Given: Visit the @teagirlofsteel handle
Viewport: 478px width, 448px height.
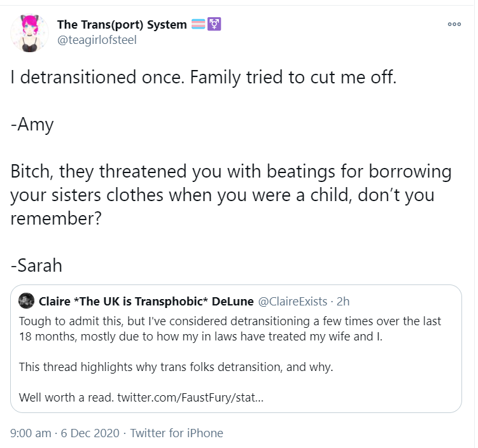Looking at the screenshot, I should click(97, 40).
